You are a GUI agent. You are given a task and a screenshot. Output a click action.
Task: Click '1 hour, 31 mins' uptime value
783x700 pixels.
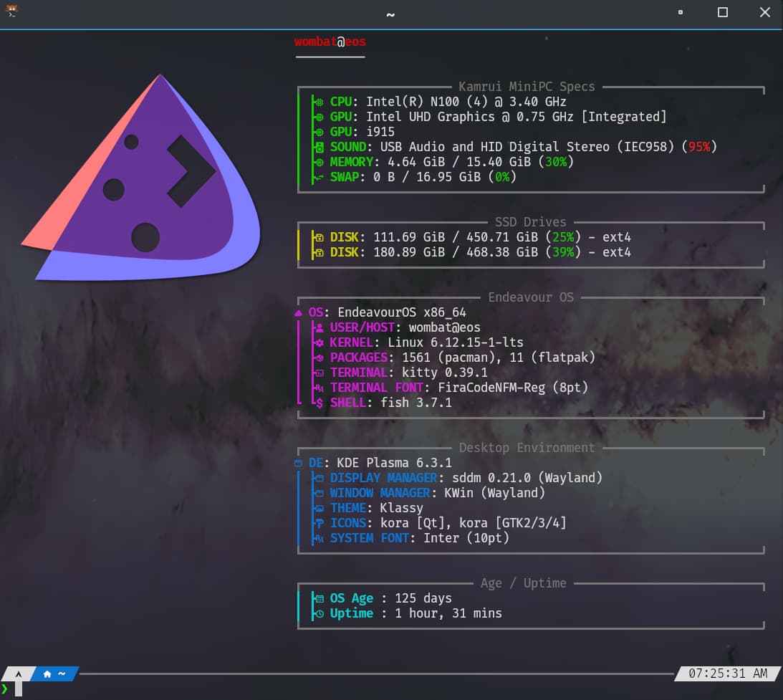click(x=448, y=613)
